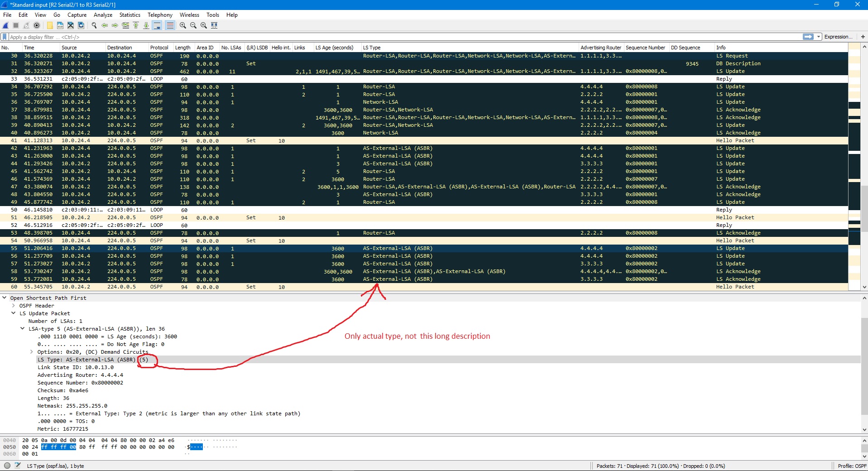Open the Wireless menu
This screenshot has width=868, height=471.
tap(189, 15)
